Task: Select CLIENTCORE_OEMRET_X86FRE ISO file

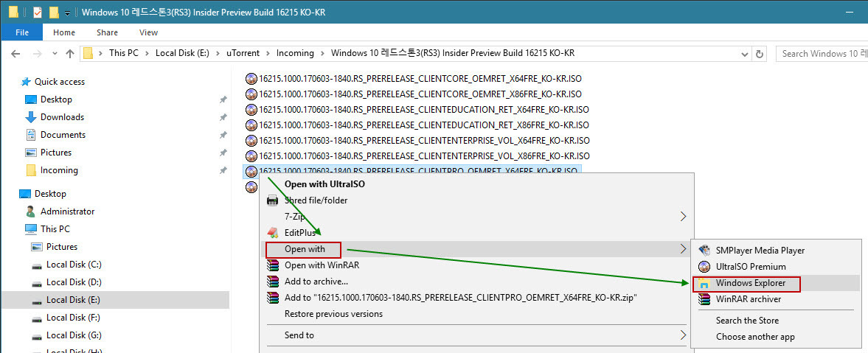Action: click(x=420, y=94)
